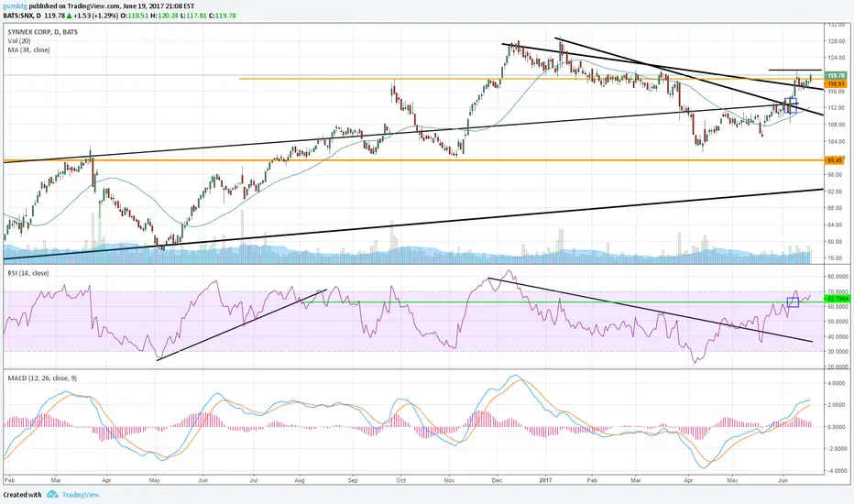
Task: Click the blue rectangle on the price chart
Action: point(790,105)
